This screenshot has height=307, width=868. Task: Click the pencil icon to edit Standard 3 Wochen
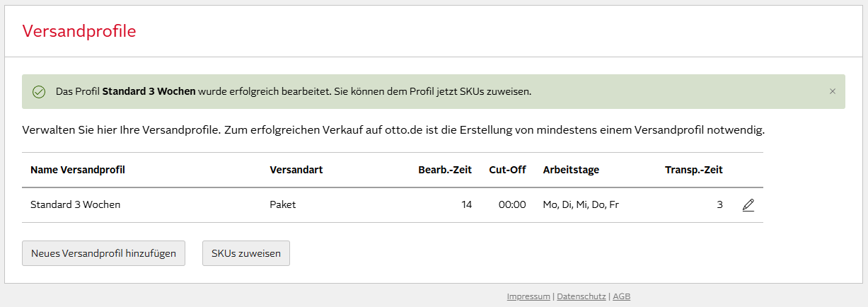(748, 205)
